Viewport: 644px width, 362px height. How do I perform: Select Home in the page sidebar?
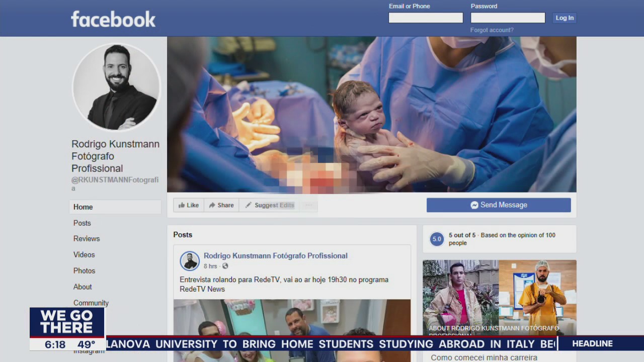pyautogui.click(x=83, y=207)
